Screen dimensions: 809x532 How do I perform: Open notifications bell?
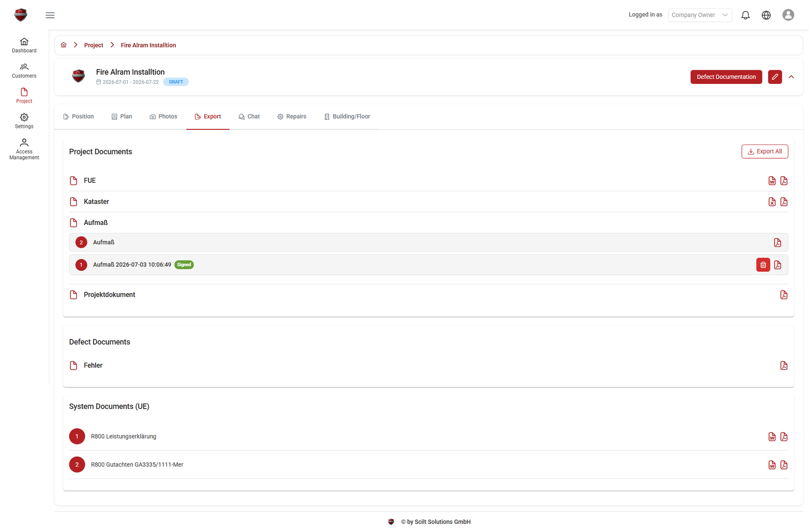(x=745, y=15)
